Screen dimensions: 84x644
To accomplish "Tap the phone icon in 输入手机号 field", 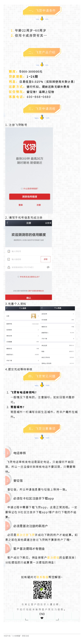I will click(9, 251).
